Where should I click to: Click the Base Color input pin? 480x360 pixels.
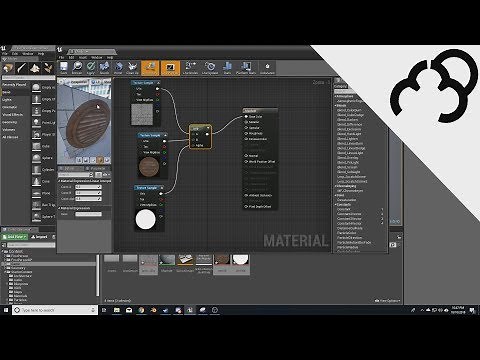(x=246, y=117)
